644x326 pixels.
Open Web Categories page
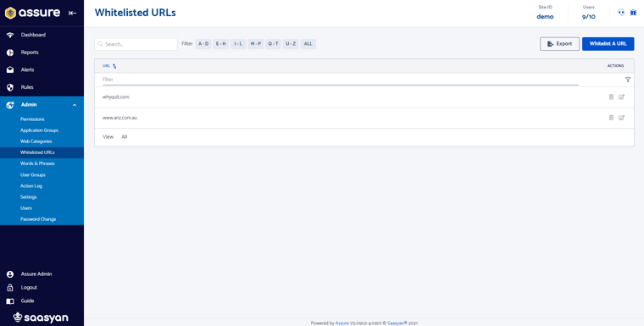coord(36,141)
